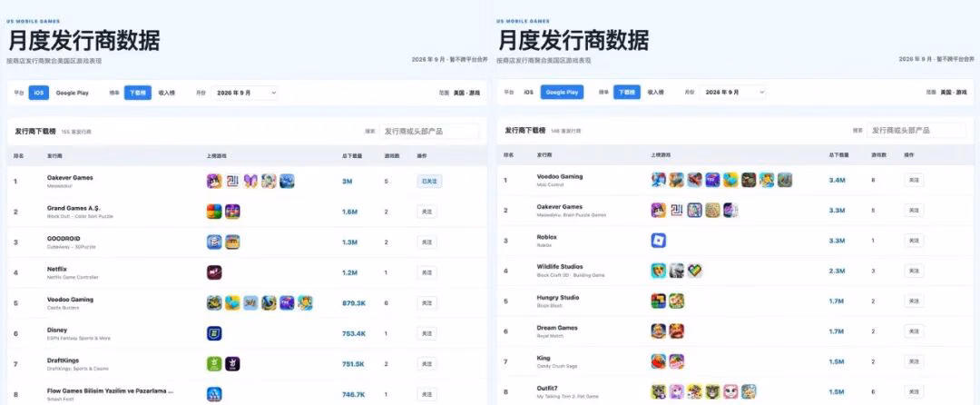
Task: Open the heart-shaped game icon in Wildlife Studios row
Action: tap(694, 271)
